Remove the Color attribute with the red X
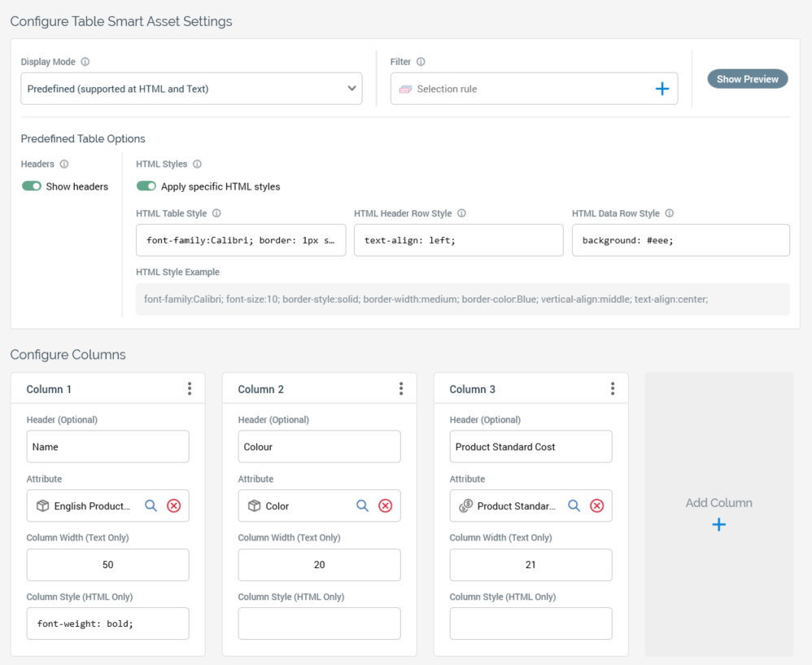 pyautogui.click(x=385, y=505)
